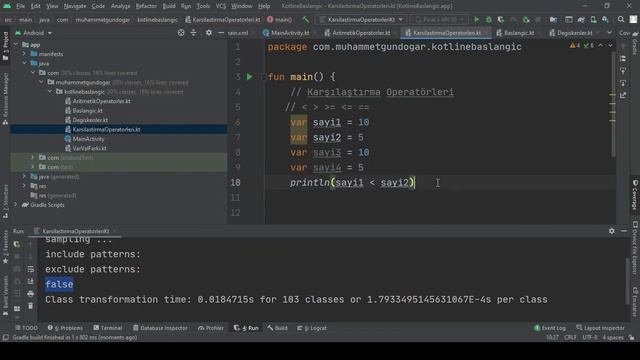Screen dimensions: 640x360
Task: Hide the Project panel with minus icon
Action: coord(221,33)
